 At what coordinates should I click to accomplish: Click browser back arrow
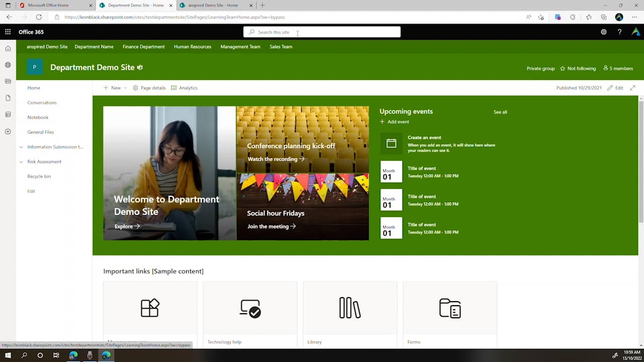pos(9,17)
